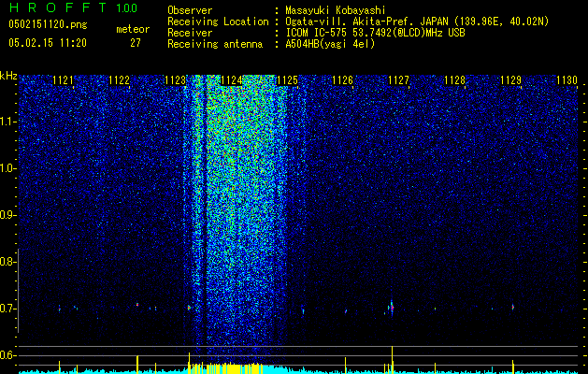Screen dimensions: 588x374
Task: Click the Receiving Location label
Action: tap(218, 22)
